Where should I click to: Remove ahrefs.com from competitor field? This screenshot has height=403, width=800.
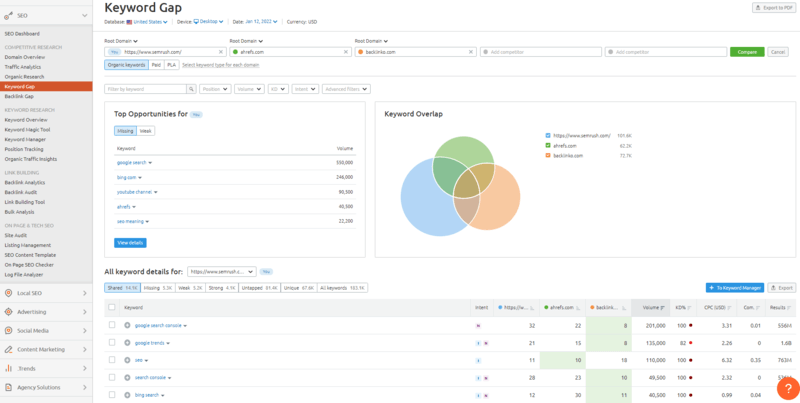[346, 52]
